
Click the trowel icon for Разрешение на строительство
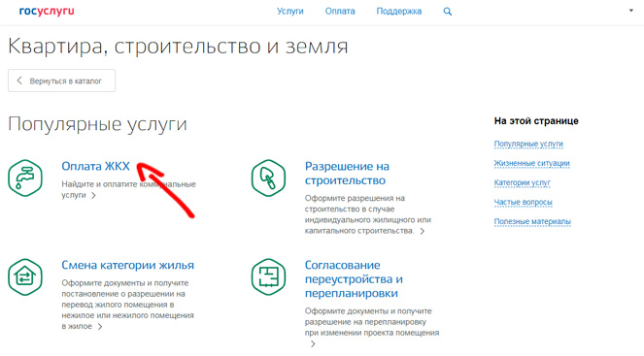coord(268,178)
